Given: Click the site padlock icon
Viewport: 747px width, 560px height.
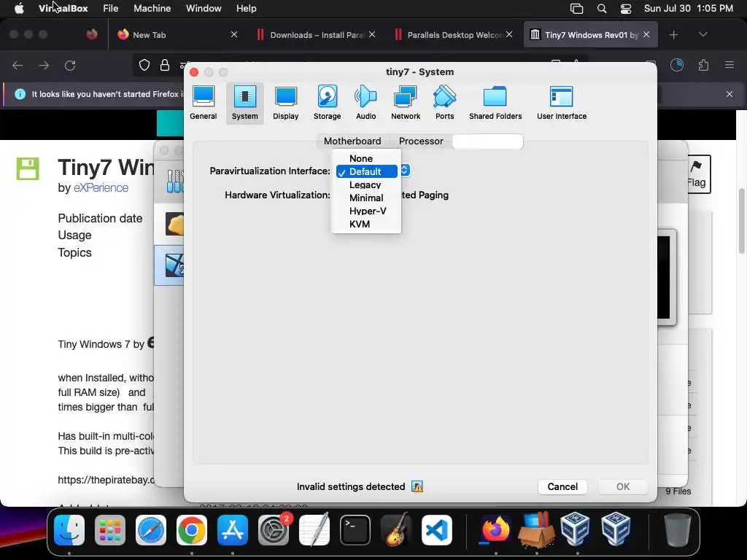Looking at the screenshot, I should click(165, 65).
